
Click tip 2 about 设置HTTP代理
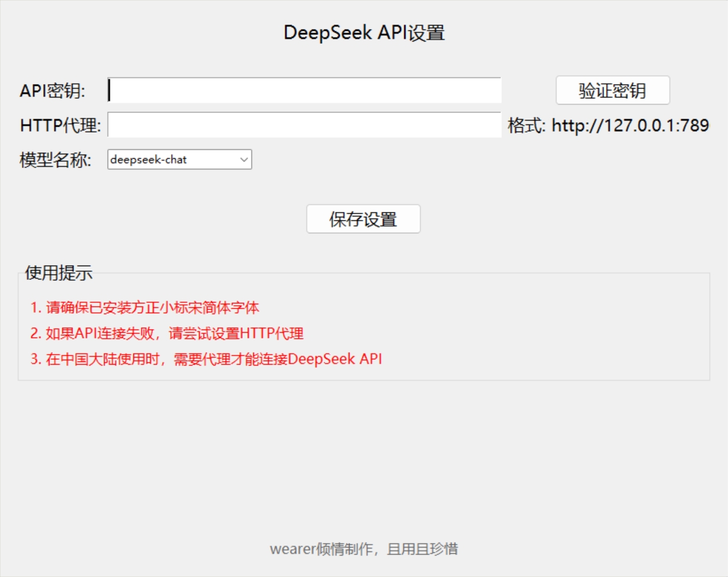(167, 333)
